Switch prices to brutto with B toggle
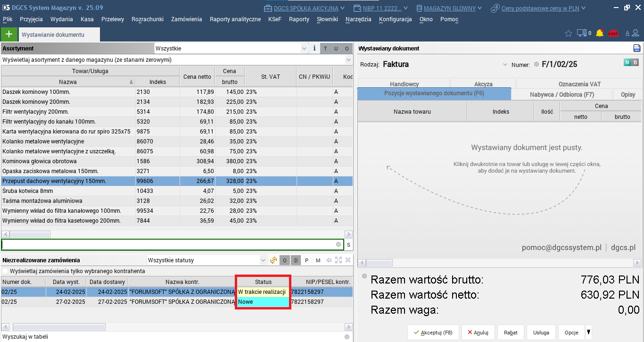The image size is (644, 342). point(635,62)
